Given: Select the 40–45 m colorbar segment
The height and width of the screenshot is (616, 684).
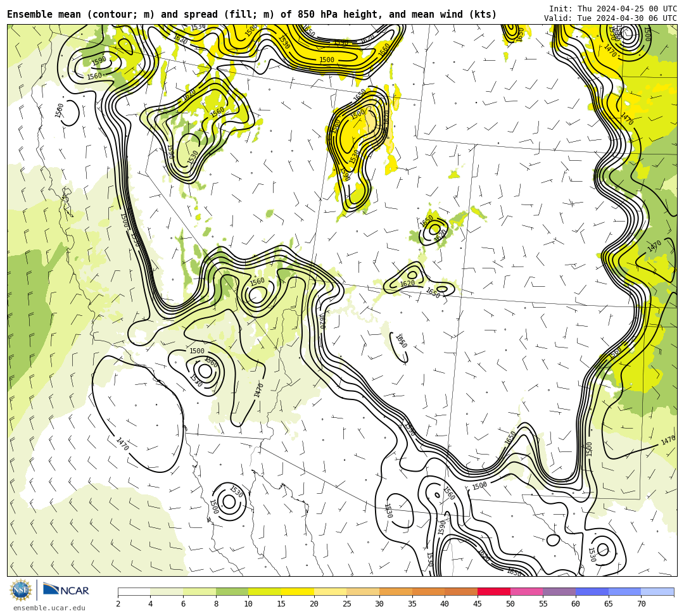Looking at the screenshot, I should (461, 591).
